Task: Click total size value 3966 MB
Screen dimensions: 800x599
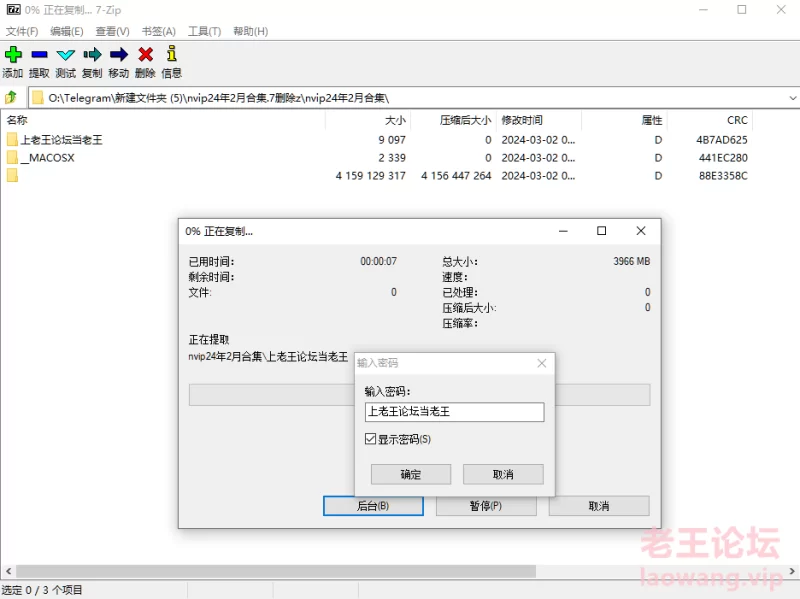Action: pyautogui.click(x=632, y=261)
